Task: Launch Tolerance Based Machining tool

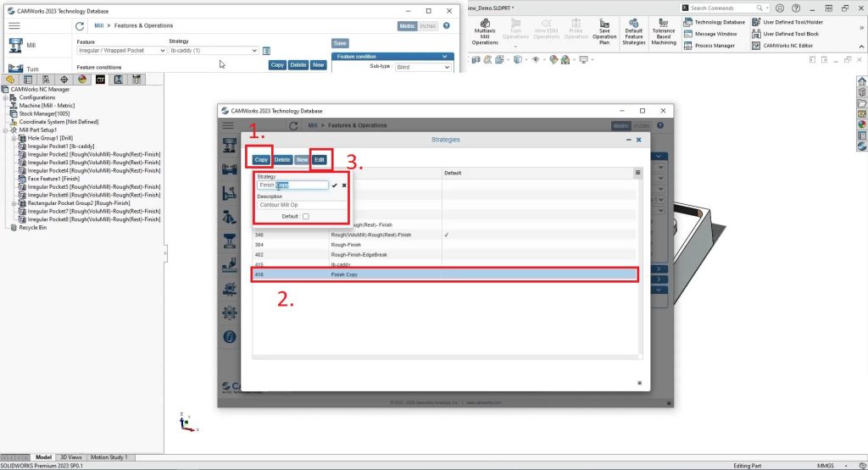Action: tap(664, 31)
